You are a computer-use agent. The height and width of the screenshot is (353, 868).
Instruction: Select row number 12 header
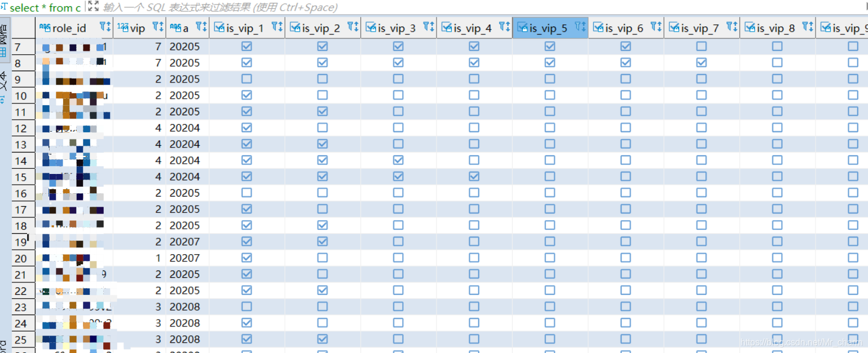pyautogui.click(x=24, y=128)
